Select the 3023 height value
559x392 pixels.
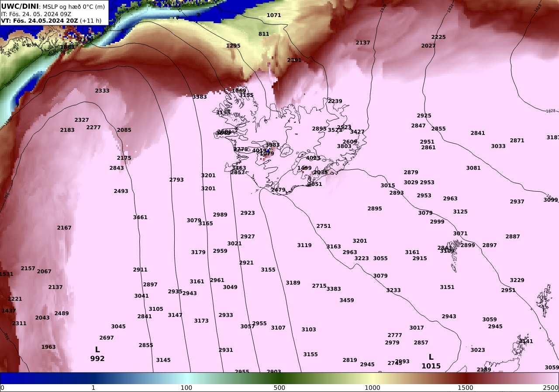(478, 350)
